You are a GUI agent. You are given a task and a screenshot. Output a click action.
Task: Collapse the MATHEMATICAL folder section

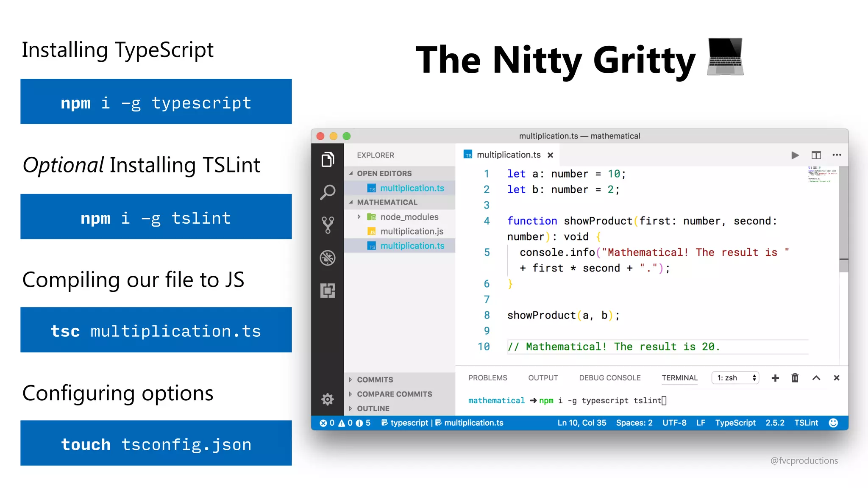click(351, 202)
